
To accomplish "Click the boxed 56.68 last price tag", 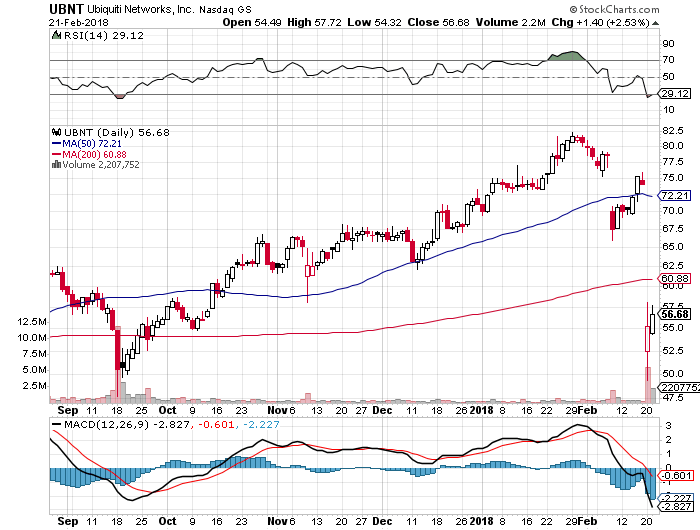I will (x=675, y=314).
